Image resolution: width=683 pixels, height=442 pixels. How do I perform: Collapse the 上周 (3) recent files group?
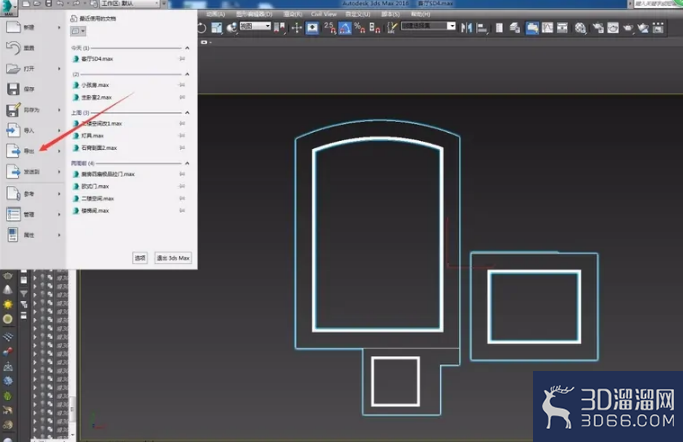187,113
